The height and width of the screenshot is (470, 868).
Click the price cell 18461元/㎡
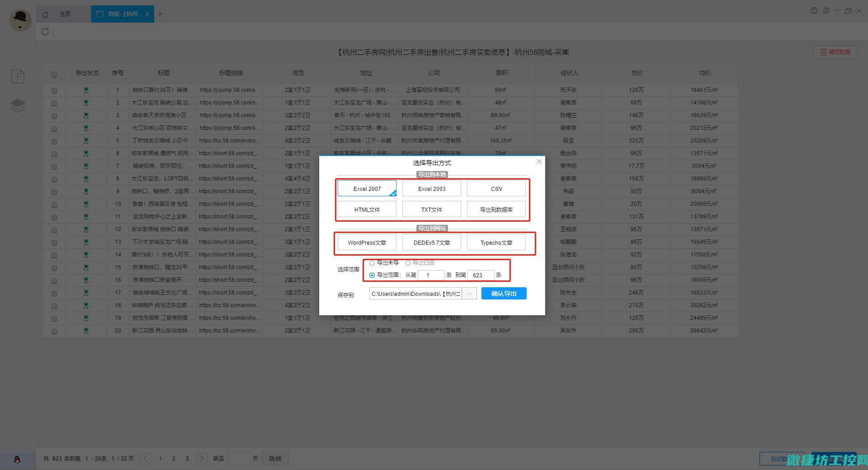pyautogui.click(x=704, y=90)
